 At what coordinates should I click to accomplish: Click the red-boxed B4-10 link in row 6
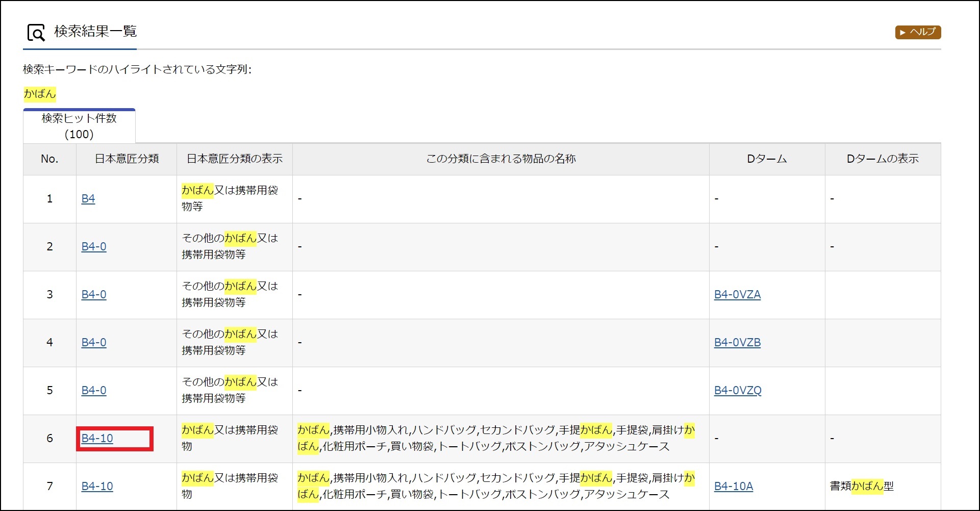click(x=97, y=439)
